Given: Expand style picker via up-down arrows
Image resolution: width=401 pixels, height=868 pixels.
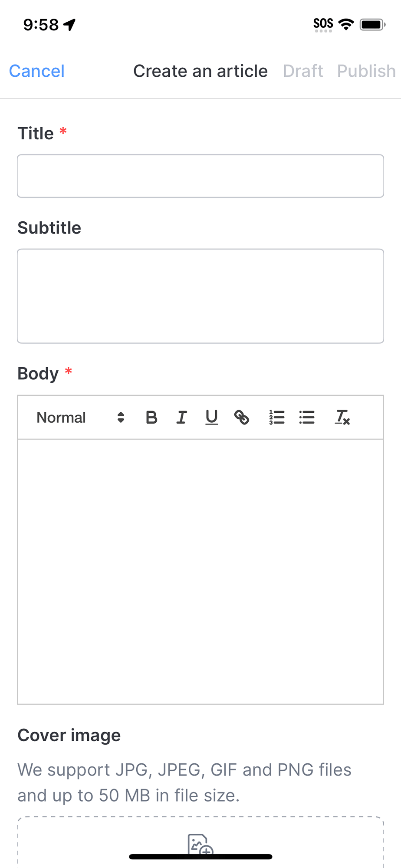Looking at the screenshot, I should pos(121,418).
